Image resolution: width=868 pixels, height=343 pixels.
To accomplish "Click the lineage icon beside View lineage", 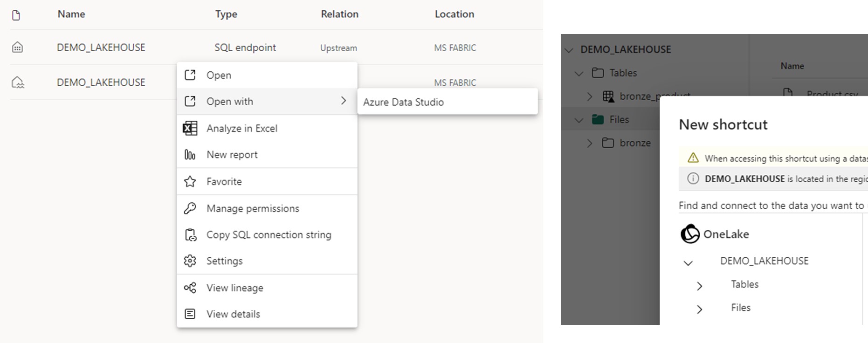I will point(190,288).
